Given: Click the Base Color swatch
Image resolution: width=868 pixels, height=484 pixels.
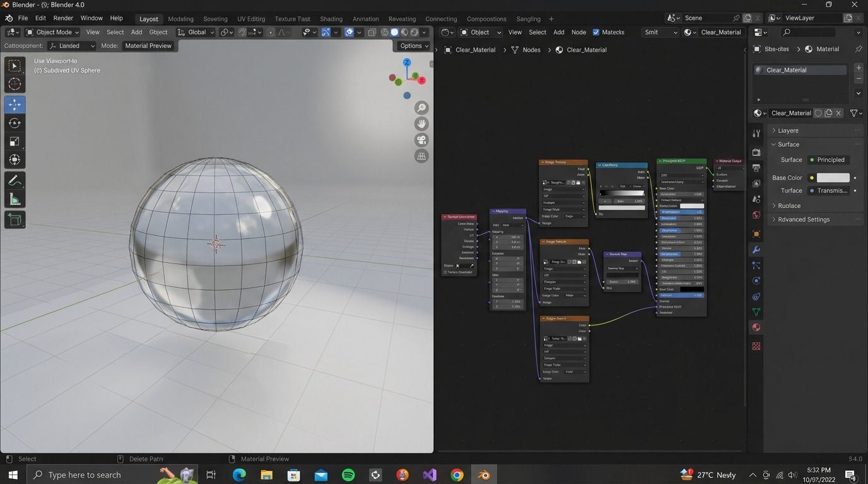Looking at the screenshot, I should [x=833, y=178].
